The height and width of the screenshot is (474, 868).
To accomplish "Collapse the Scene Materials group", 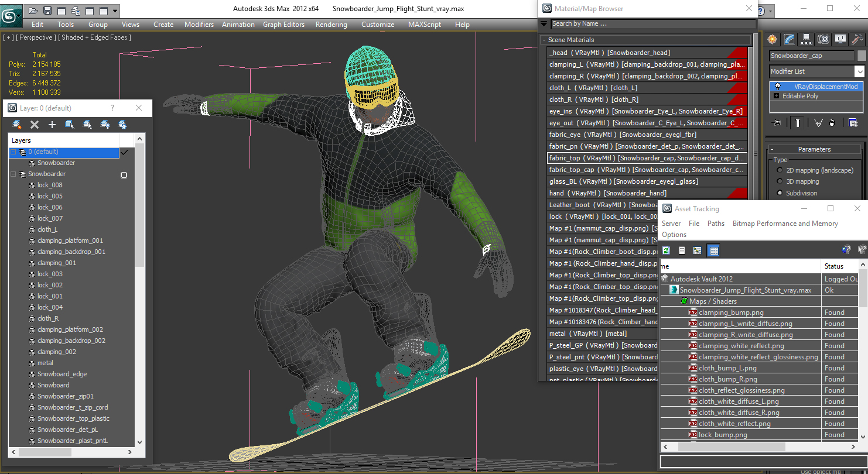I will [544, 40].
